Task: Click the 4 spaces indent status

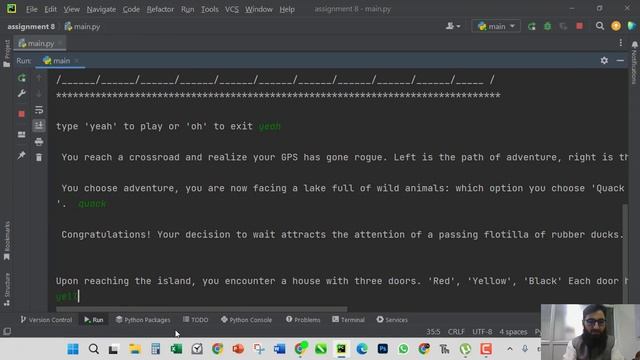Action: click(513, 331)
